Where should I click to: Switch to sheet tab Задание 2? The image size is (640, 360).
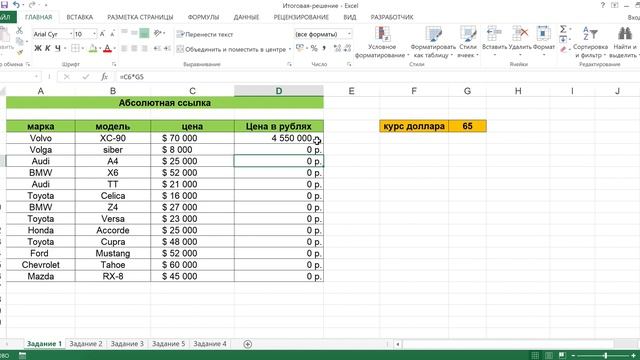(86, 344)
